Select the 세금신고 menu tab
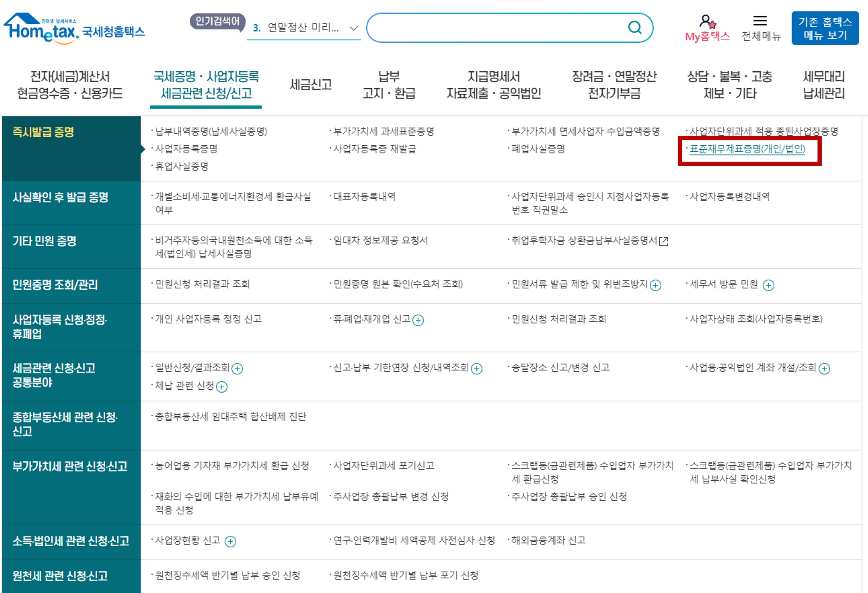868x593 pixels. tap(311, 85)
